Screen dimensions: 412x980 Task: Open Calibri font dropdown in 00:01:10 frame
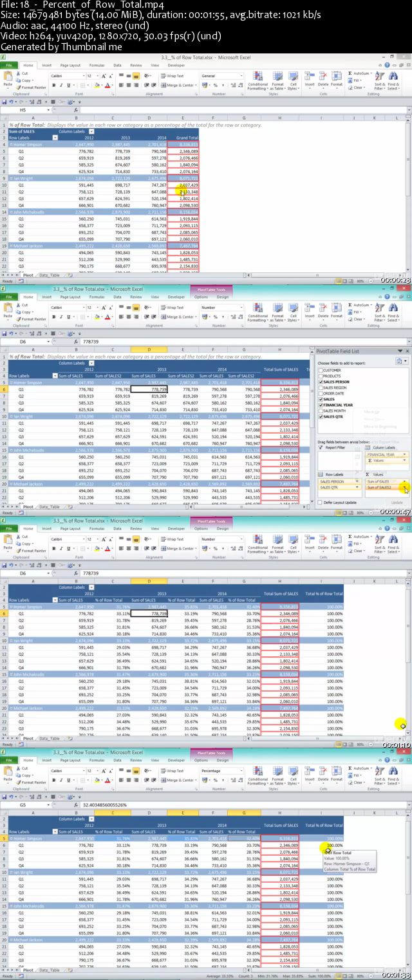82,539
